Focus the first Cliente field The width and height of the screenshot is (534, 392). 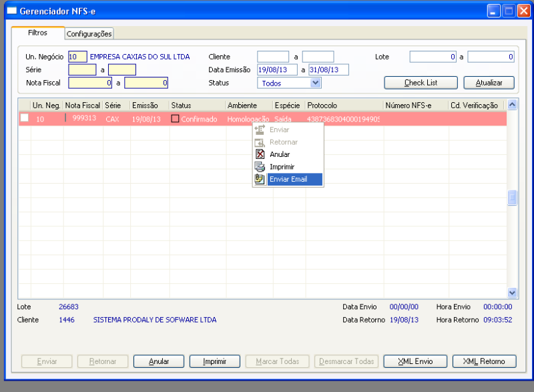pos(273,57)
